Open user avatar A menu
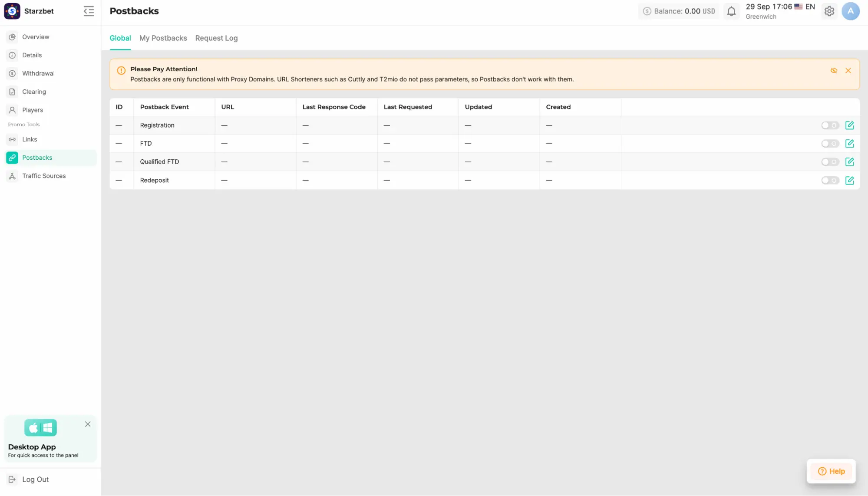Image resolution: width=868 pixels, height=496 pixels. click(x=850, y=11)
